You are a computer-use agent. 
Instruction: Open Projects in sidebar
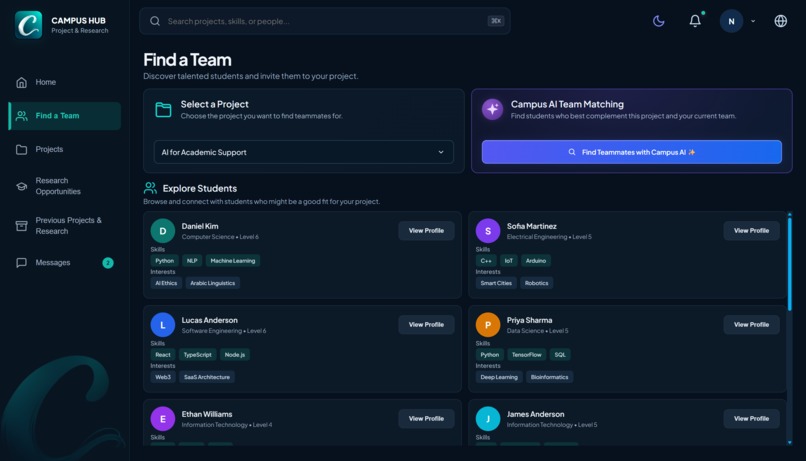[x=65, y=150]
